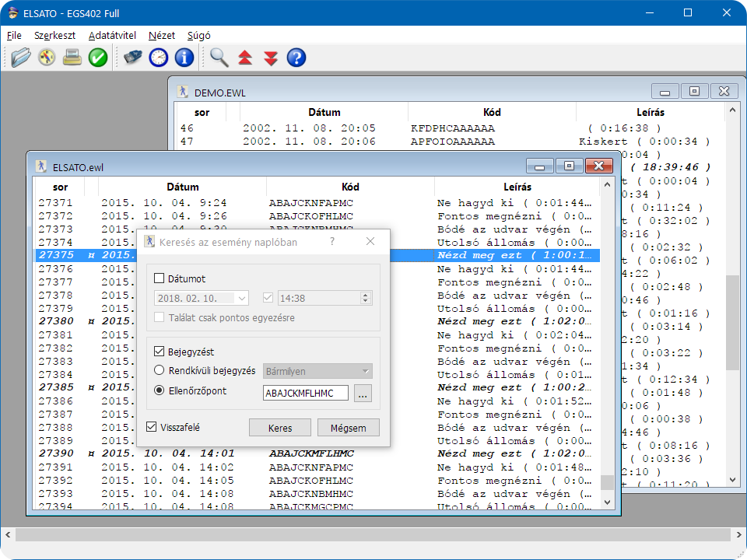Viewport: 747px width, 560px height.
Task: Click the red double down-arrow icon
Action: [271, 58]
